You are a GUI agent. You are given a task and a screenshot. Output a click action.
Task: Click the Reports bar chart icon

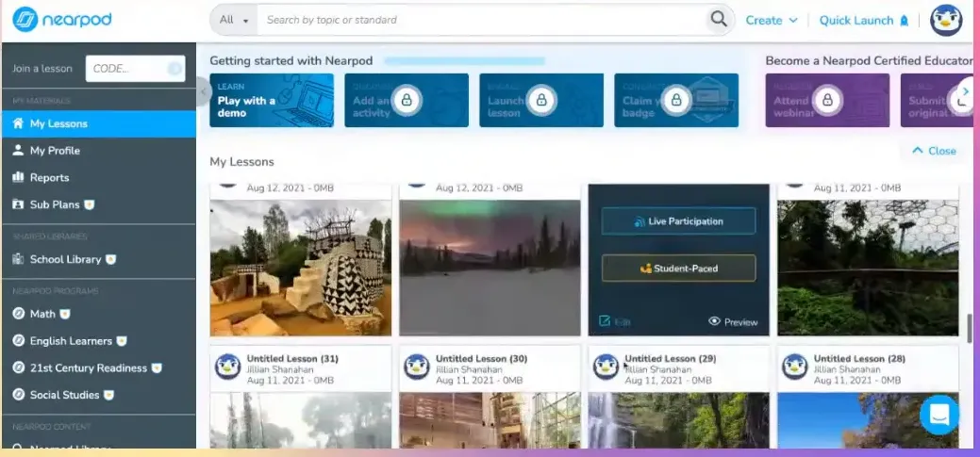[18, 177]
